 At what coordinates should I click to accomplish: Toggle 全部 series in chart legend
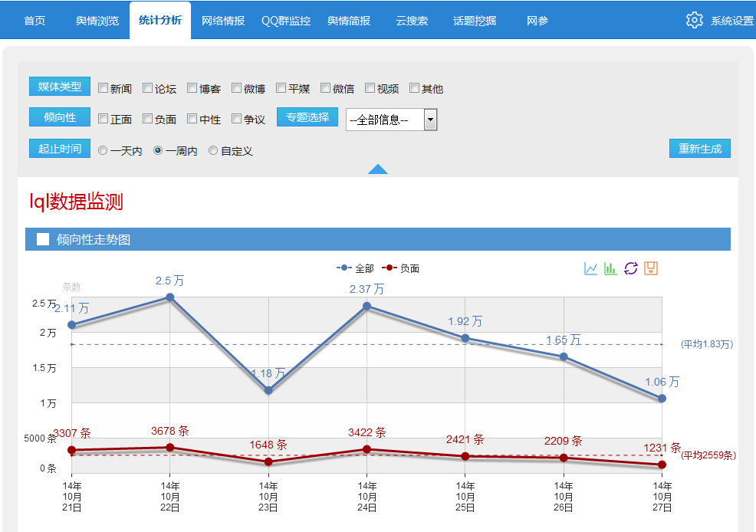click(355, 268)
